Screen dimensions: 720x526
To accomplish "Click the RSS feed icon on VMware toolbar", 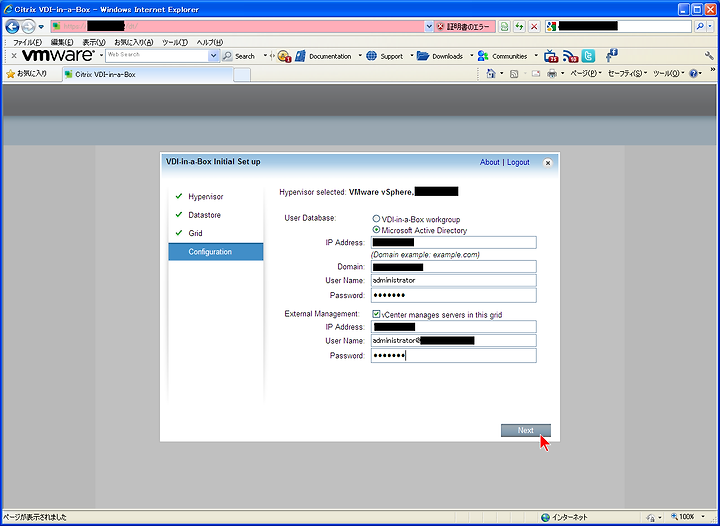I will pos(570,56).
